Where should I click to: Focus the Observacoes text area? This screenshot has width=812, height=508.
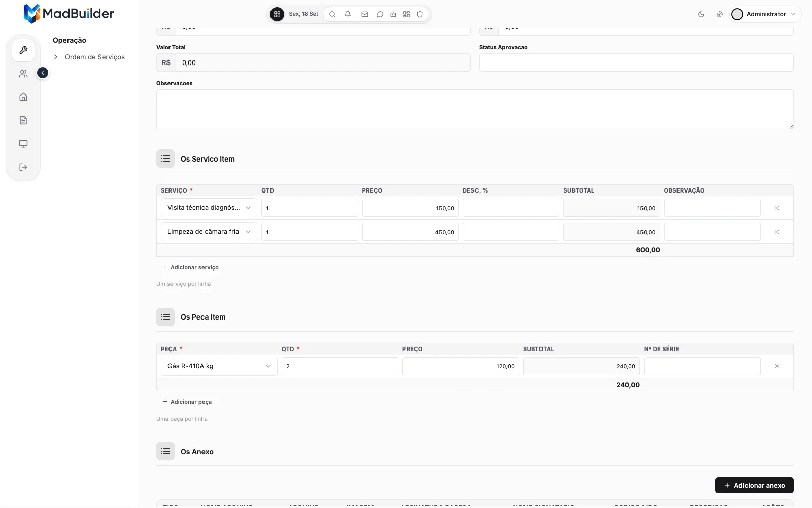point(475,110)
